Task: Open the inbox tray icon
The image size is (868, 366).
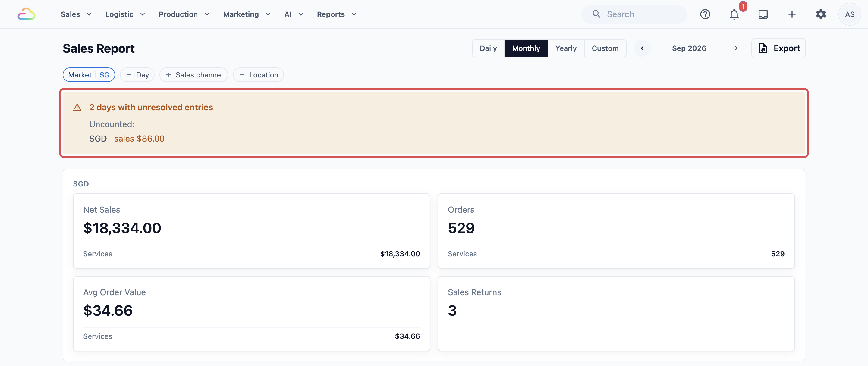Action: (763, 14)
